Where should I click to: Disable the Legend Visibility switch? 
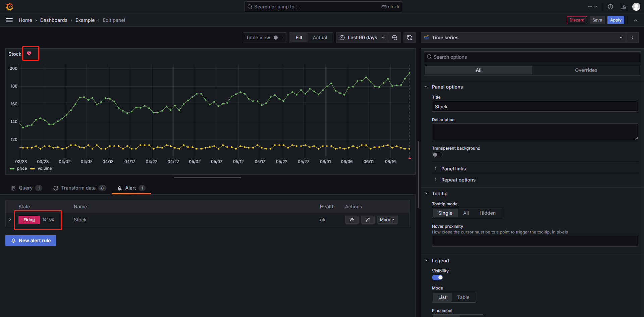[437, 277]
